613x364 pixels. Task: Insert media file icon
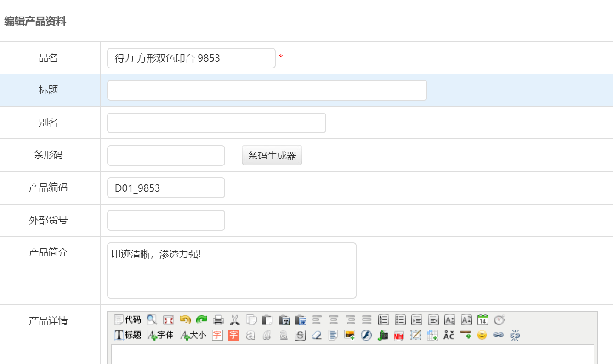(x=383, y=335)
